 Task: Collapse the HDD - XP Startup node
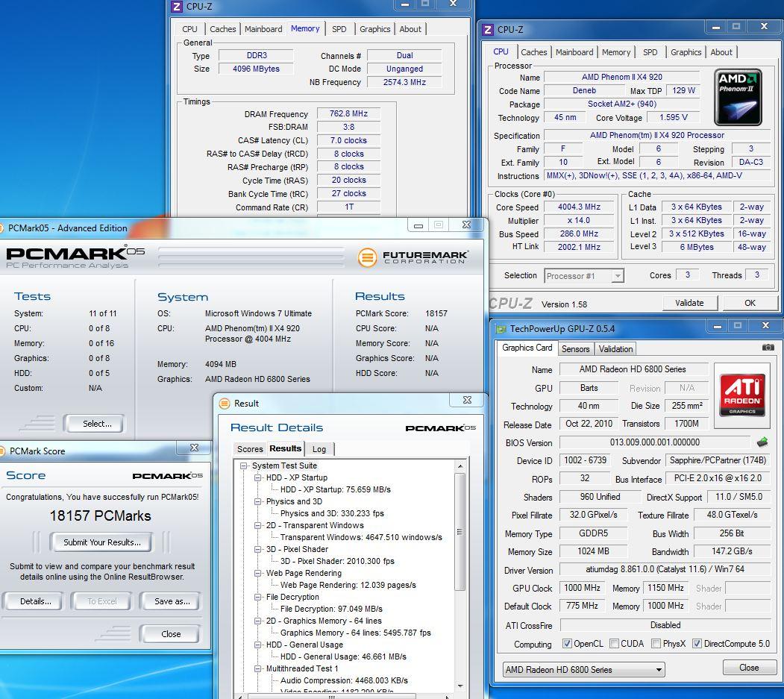click(x=258, y=477)
